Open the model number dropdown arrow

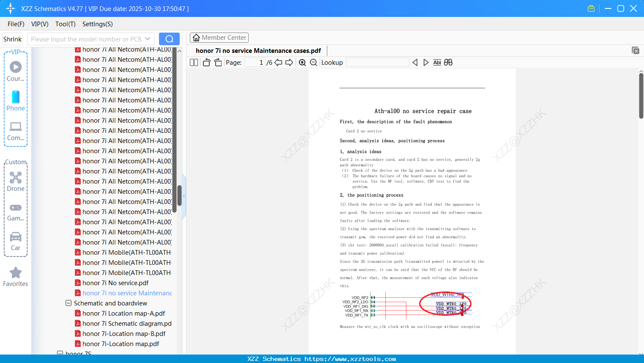pos(148,39)
